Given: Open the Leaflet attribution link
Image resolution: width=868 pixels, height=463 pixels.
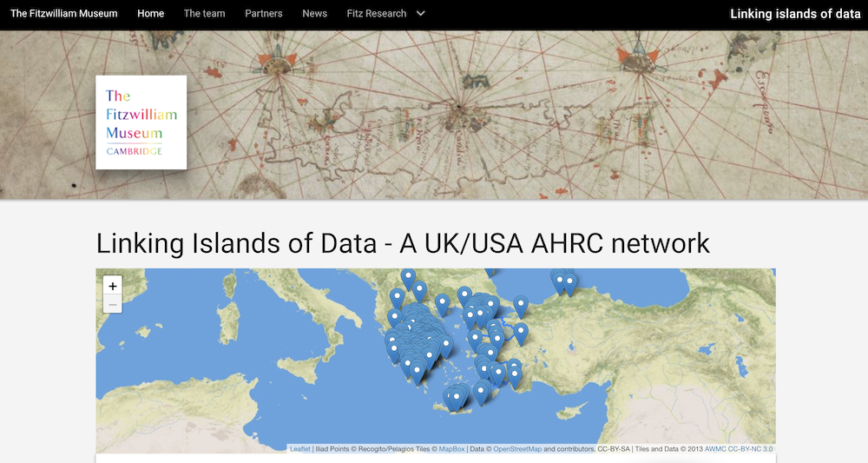Looking at the screenshot, I should [x=300, y=449].
